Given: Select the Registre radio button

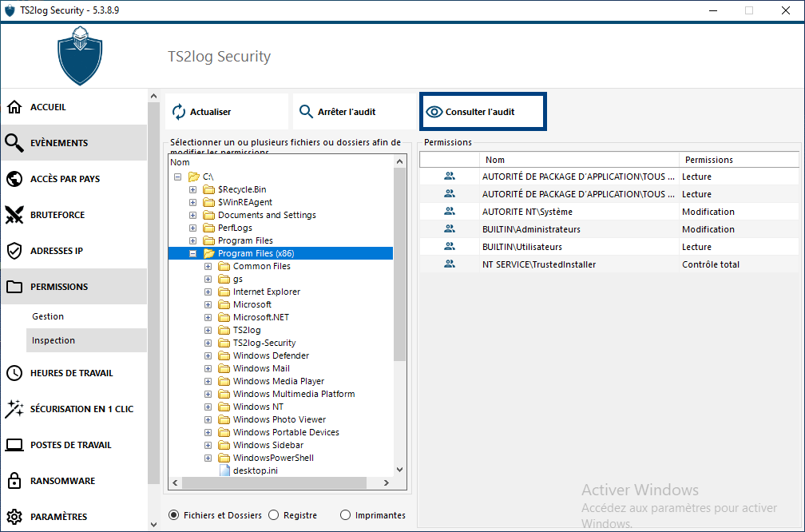Looking at the screenshot, I should click(x=274, y=515).
